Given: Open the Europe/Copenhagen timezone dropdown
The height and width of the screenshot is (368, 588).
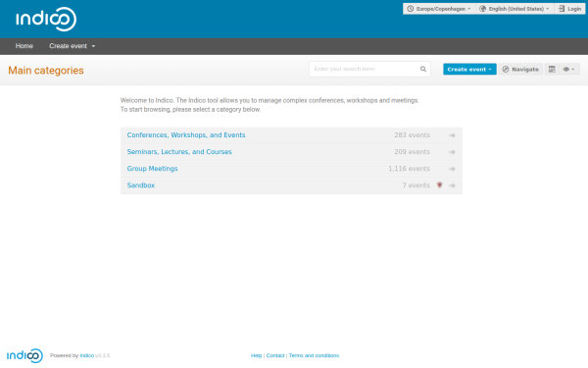Looking at the screenshot, I should pos(439,9).
